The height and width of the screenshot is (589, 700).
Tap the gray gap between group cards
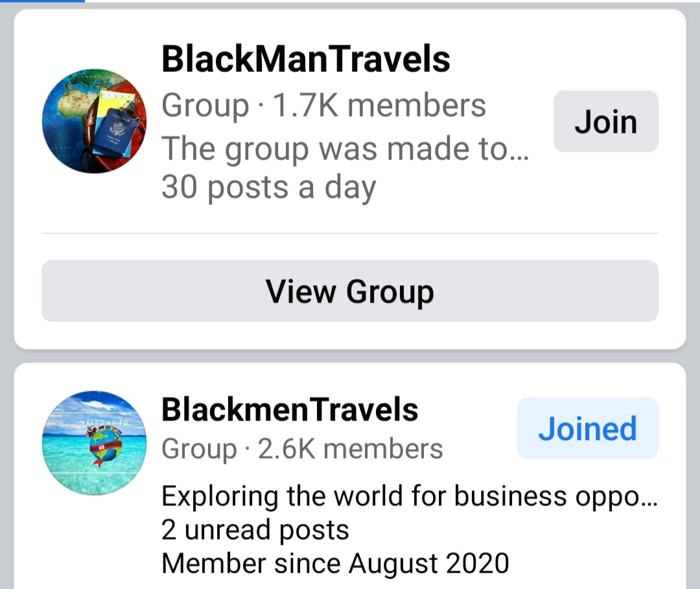click(350, 356)
